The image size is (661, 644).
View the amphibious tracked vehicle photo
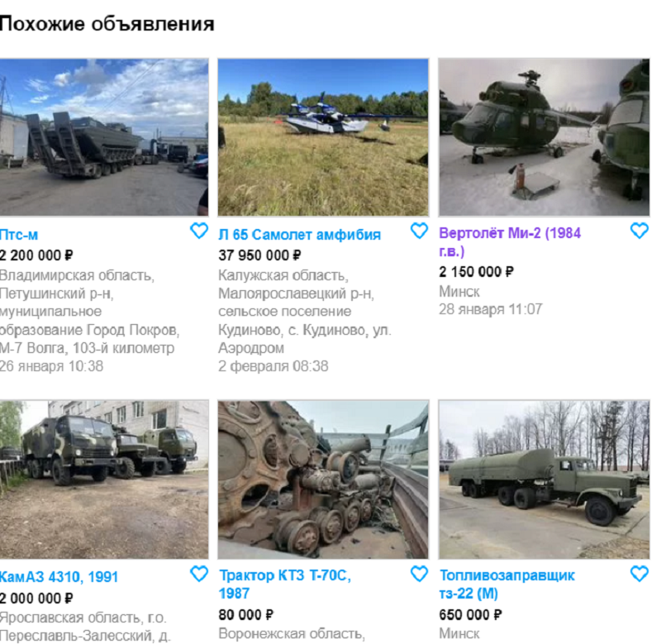104,137
